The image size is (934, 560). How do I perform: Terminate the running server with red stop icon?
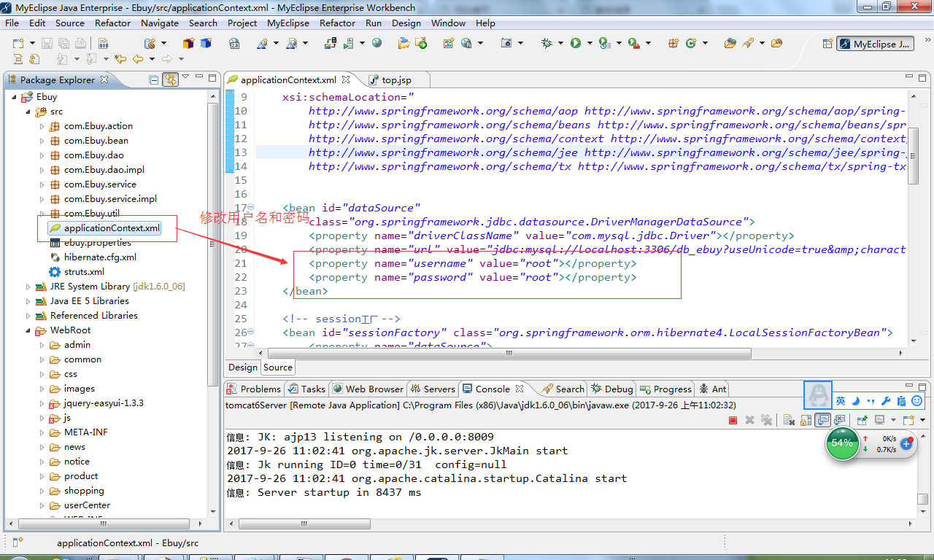[733, 420]
